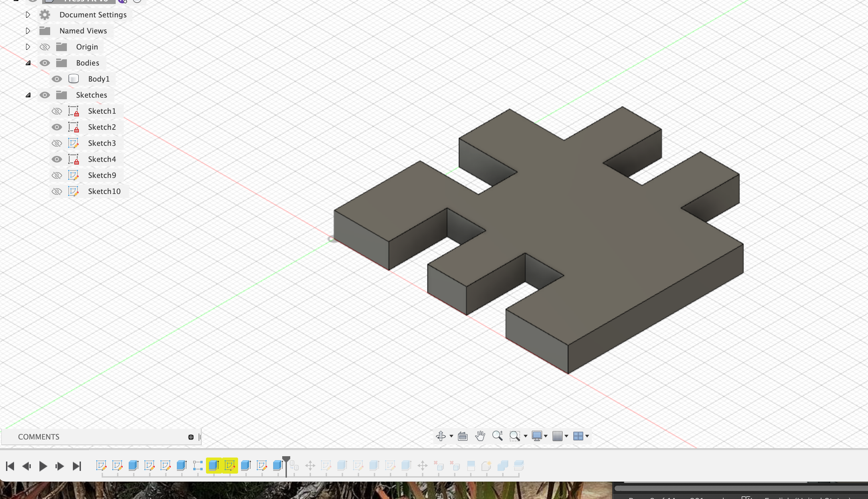Click the Grid and Snaps icon

coord(557,436)
